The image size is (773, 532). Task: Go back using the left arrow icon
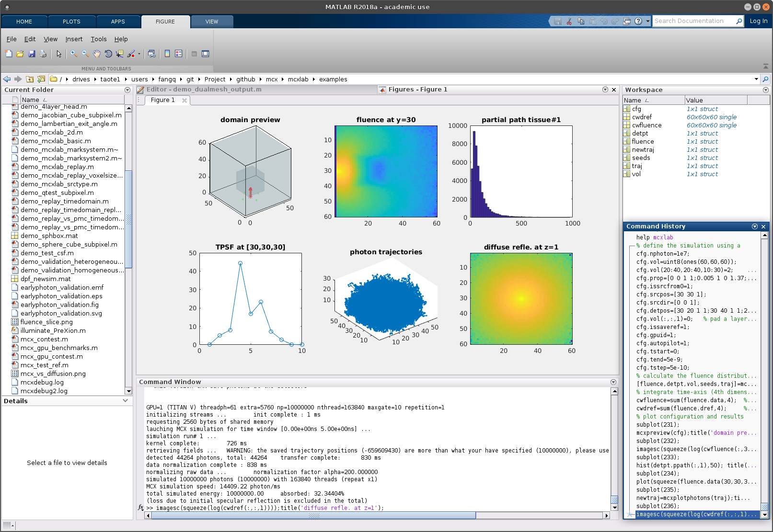(x=7, y=79)
